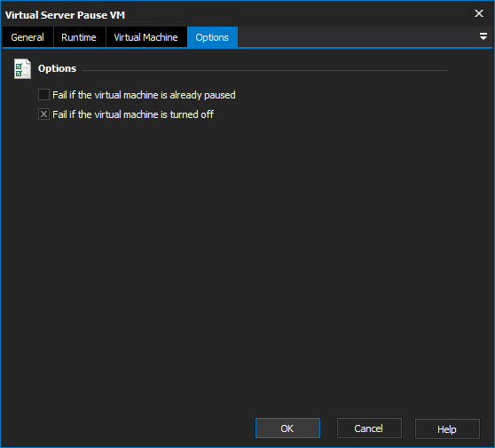Click the active Options tab
Screen dimensions: 495x448
coord(212,37)
